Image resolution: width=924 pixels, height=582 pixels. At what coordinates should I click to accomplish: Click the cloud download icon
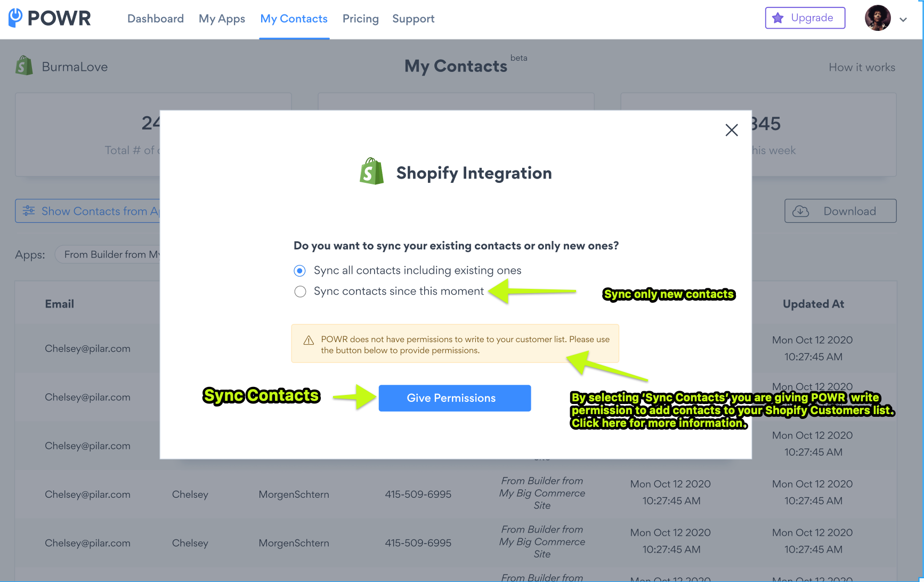point(800,211)
